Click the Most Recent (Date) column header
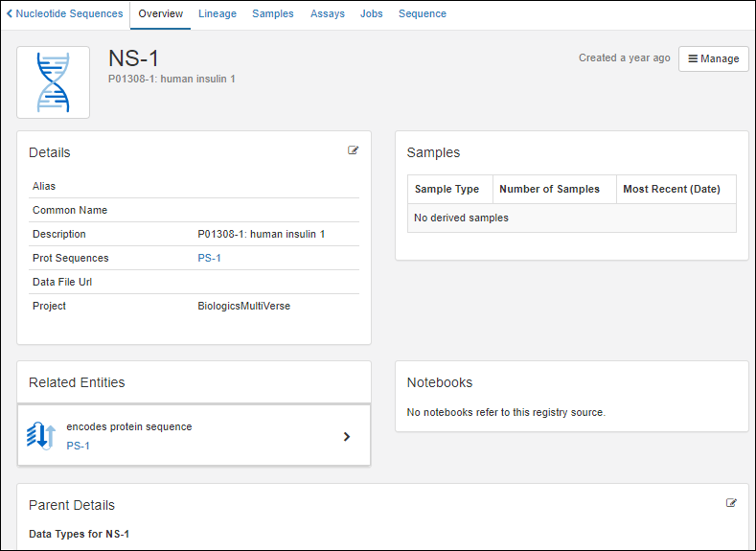The height and width of the screenshot is (551, 756). 672,189
